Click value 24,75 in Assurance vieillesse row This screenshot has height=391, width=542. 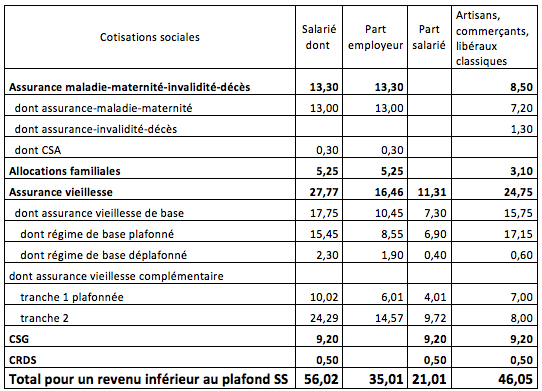tap(518, 192)
